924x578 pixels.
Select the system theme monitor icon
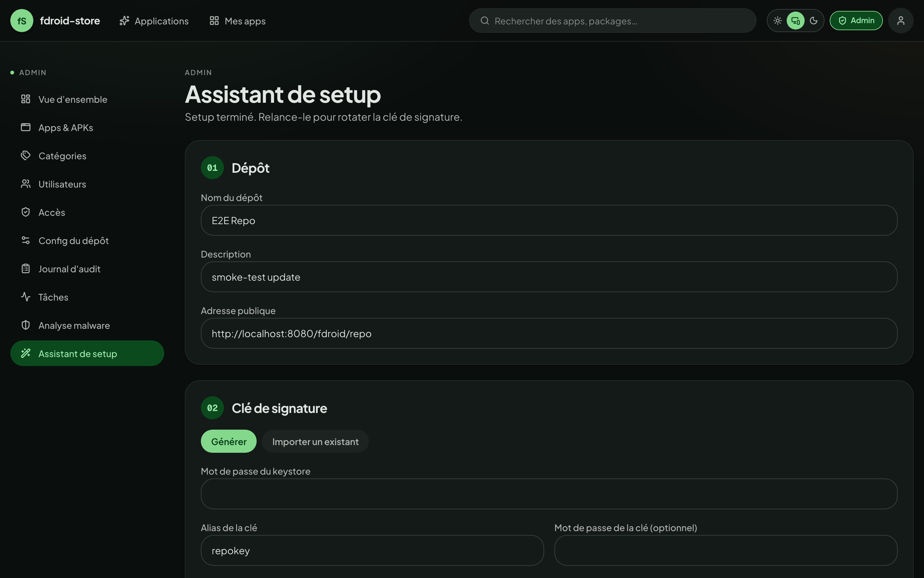(795, 21)
